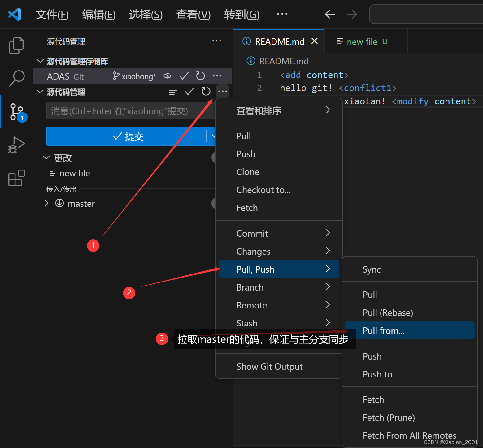The width and height of the screenshot is (483, 448).
Task: Collapse the 源代码管理 section chevron
Action: coord(40,92)
